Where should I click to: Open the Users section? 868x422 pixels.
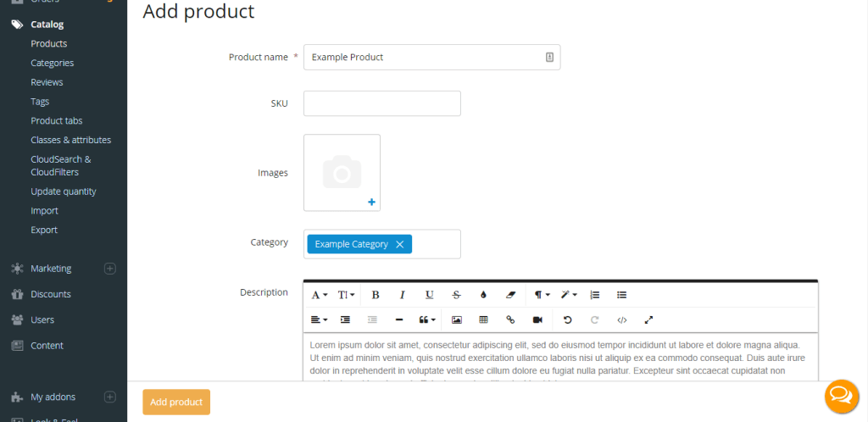[x=42, y=320]
